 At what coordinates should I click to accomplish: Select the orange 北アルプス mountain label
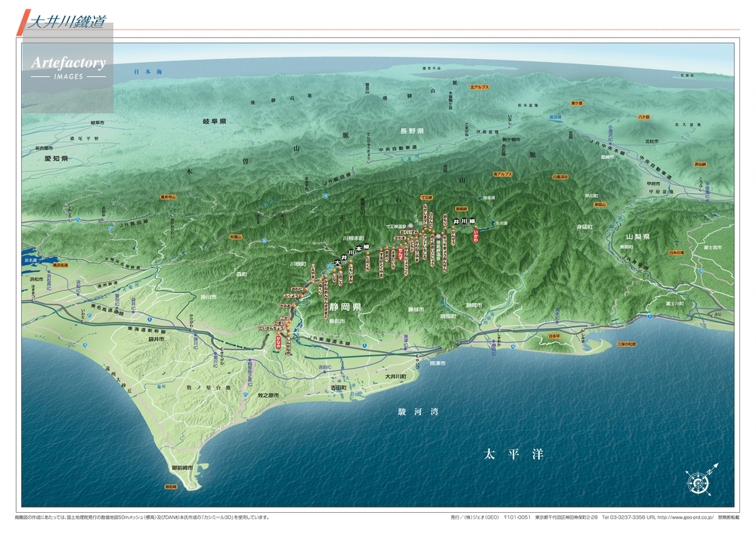click(x=479, y=88)
